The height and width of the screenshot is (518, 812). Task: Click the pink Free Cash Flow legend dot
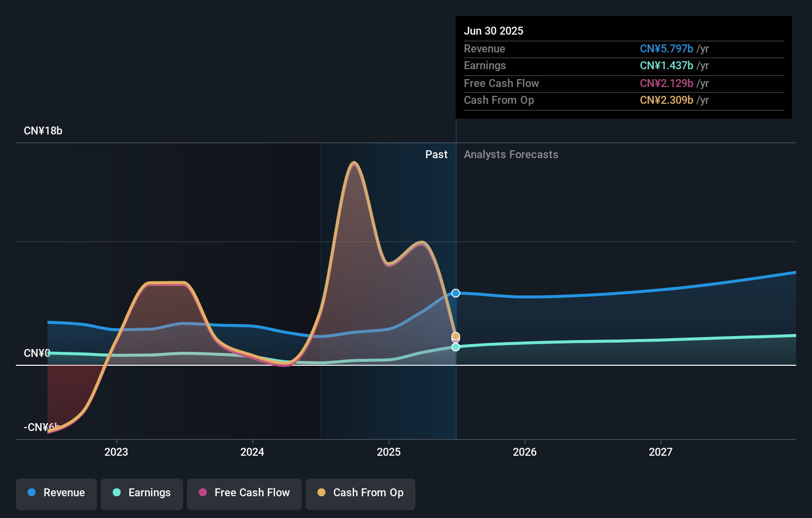click(203, 492)
